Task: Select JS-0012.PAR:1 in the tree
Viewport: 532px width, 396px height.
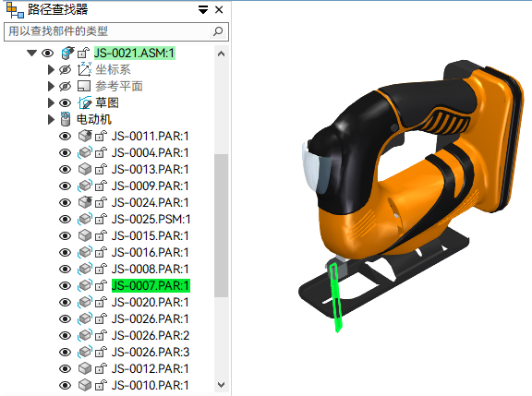Action: (150, 369)
